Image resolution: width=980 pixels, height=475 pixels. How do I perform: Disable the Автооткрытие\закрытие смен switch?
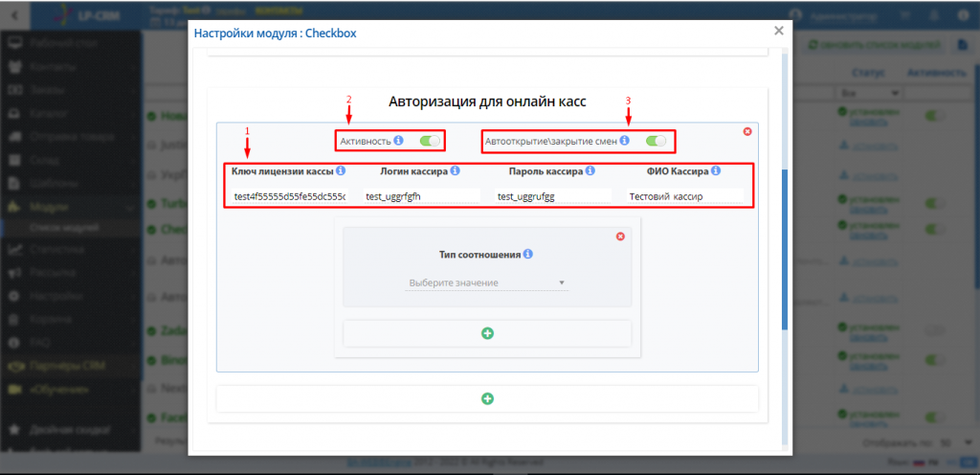pyautogui.click(x=656, y=141)
